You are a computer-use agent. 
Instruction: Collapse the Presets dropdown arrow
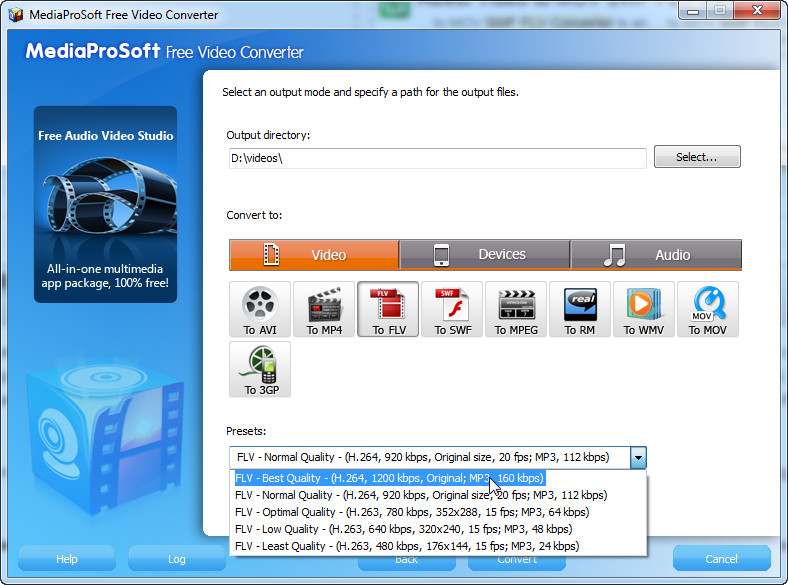click(x=638, y=458)
